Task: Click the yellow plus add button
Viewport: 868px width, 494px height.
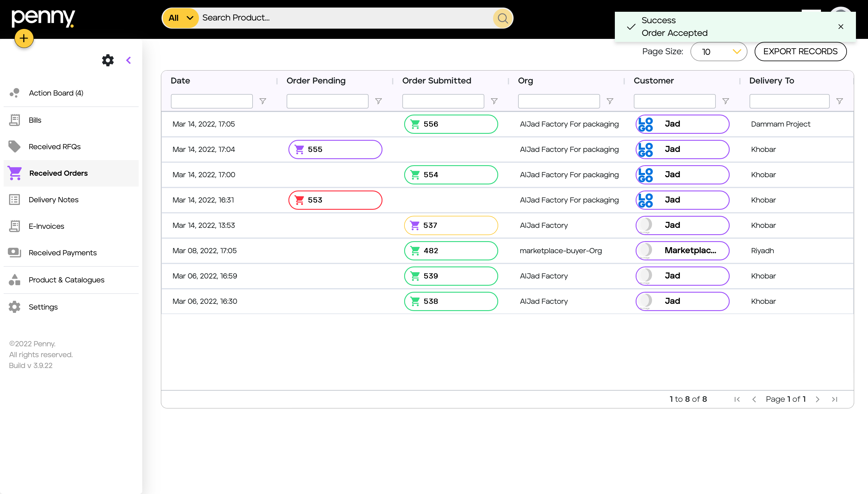Action: pyautogui.click(x=24, y=38)
